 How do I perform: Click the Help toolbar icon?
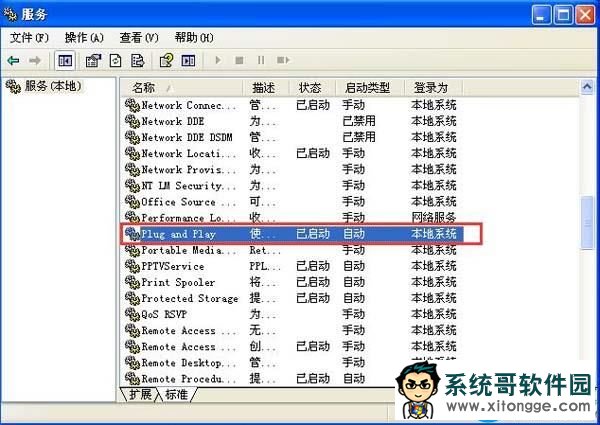click(167, 60)
